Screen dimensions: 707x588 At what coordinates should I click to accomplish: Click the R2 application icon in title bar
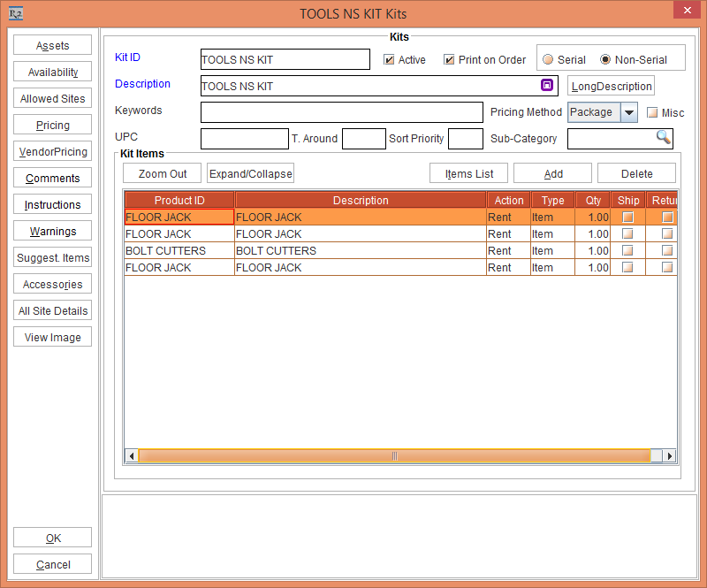coord(15,13)
